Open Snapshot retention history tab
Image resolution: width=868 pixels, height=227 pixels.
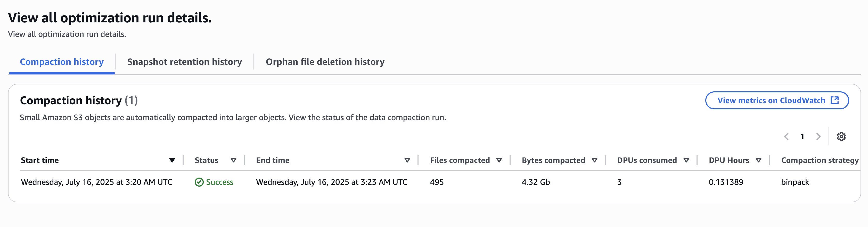click(x=184, y=62)
